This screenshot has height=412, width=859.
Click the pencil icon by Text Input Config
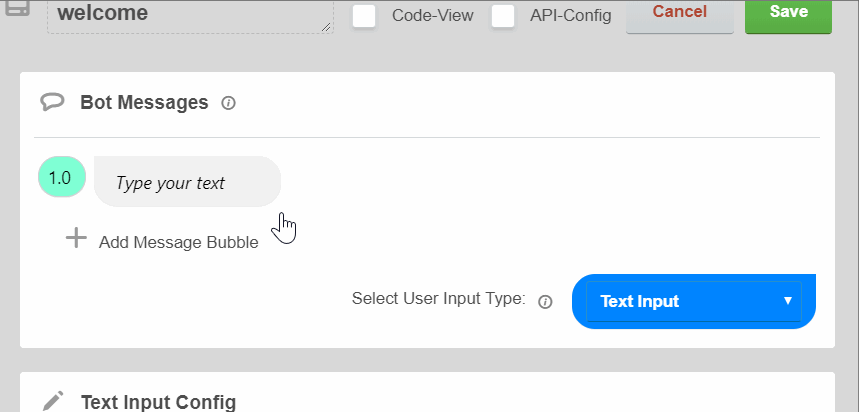53,401
